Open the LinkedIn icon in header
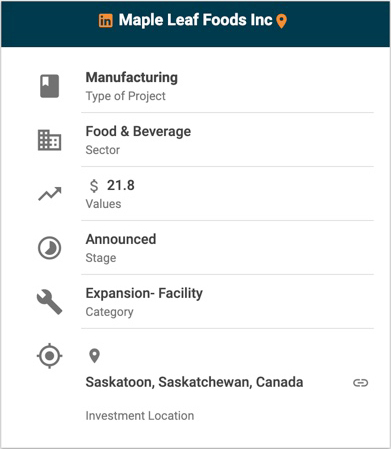Screen dimensions: 391x449 point(105,21)
